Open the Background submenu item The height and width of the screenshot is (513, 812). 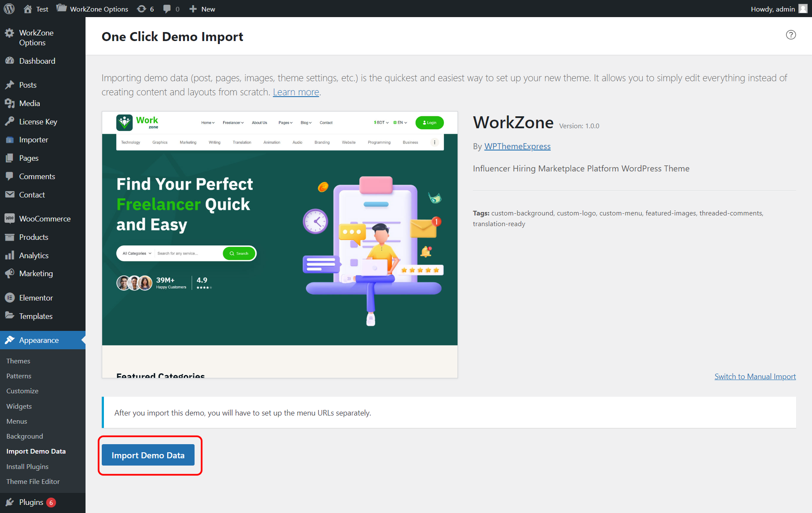(24, 436)
